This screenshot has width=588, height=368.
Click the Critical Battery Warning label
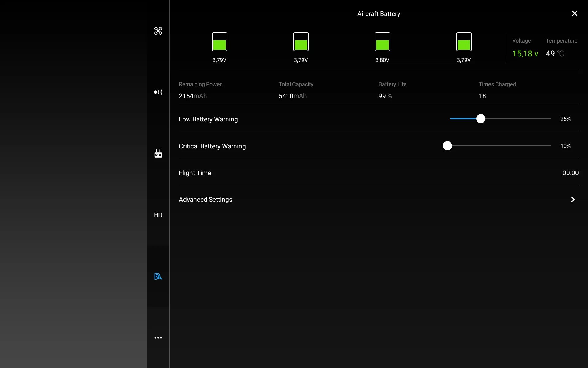click(212, 146)
